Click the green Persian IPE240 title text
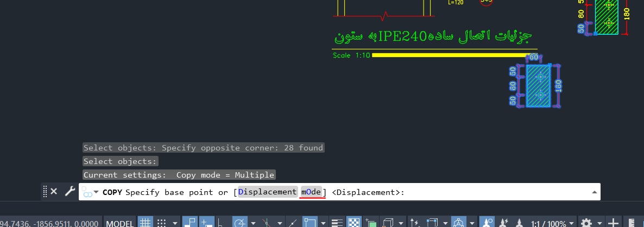The image size is (644, 227). click(x=433, y=36)
